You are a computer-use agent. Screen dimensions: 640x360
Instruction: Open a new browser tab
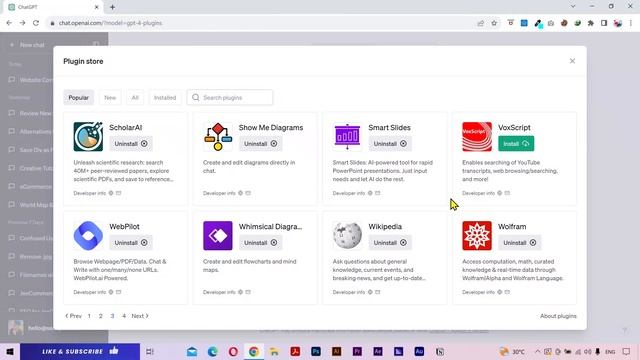coord(112,7)
